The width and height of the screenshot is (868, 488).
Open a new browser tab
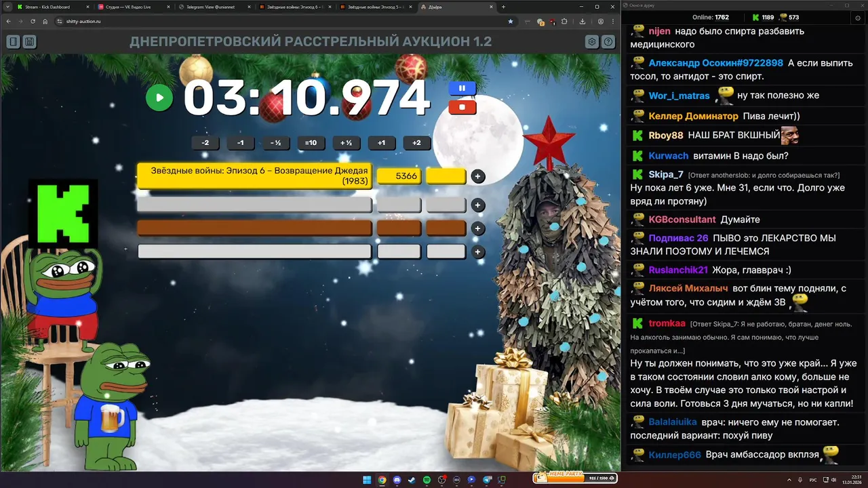(503, 7)
